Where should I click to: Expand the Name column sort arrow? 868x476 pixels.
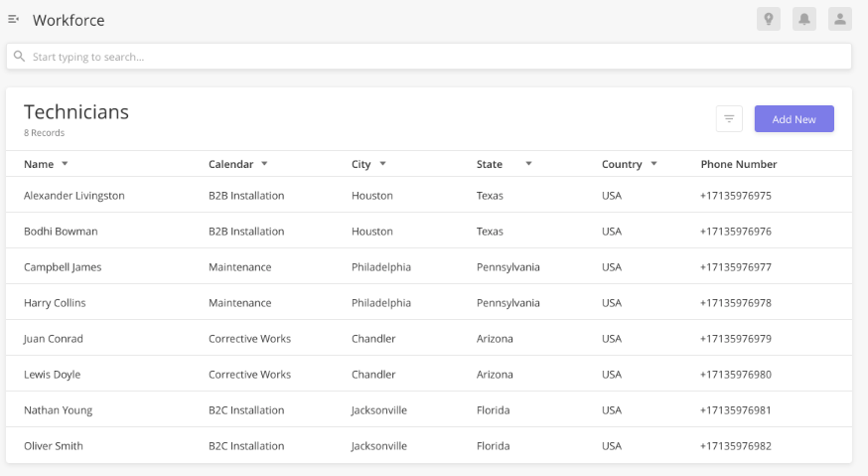point(65,163)
